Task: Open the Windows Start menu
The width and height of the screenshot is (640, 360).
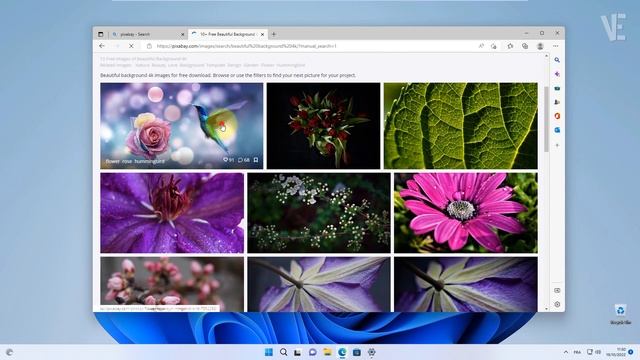Action: coord(269,352)
